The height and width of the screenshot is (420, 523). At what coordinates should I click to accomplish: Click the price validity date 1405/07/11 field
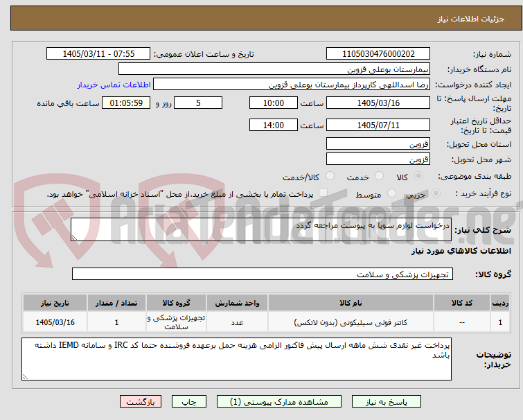tap(378, 125)
